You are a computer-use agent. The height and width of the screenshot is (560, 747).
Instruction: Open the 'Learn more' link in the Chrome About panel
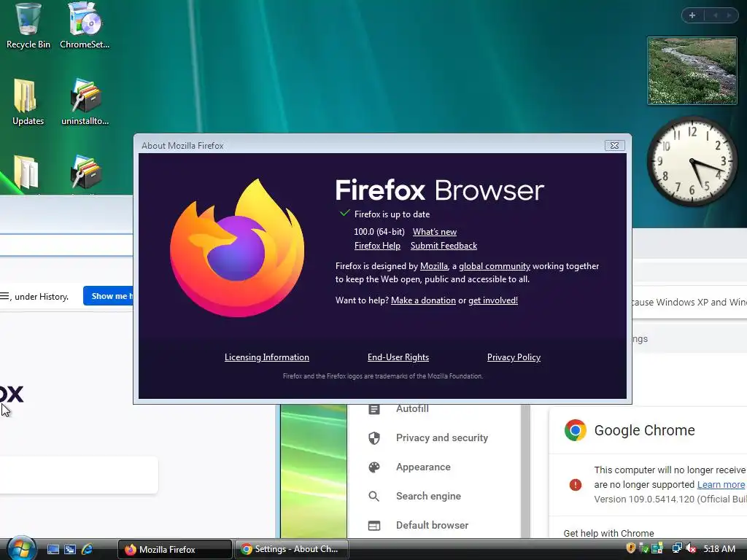(721, 485)
